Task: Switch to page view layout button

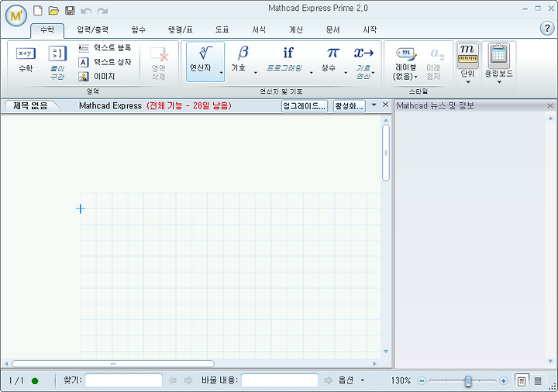Action: [522, 381]
